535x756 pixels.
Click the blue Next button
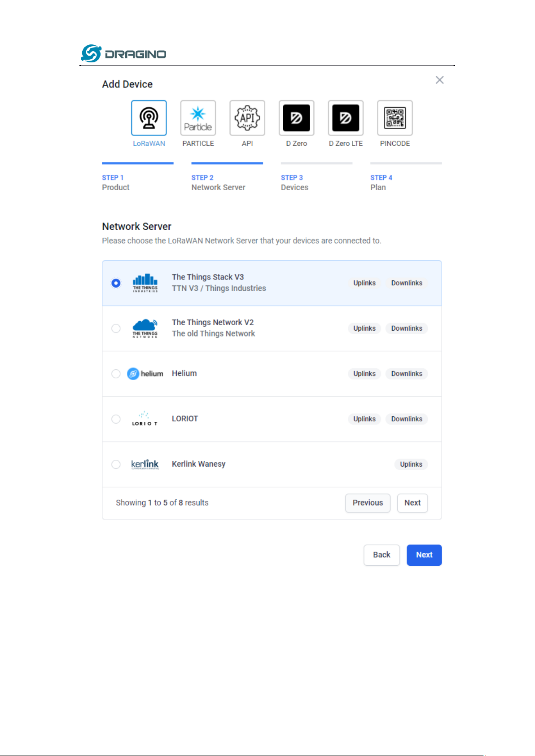(x=424, y=555)
